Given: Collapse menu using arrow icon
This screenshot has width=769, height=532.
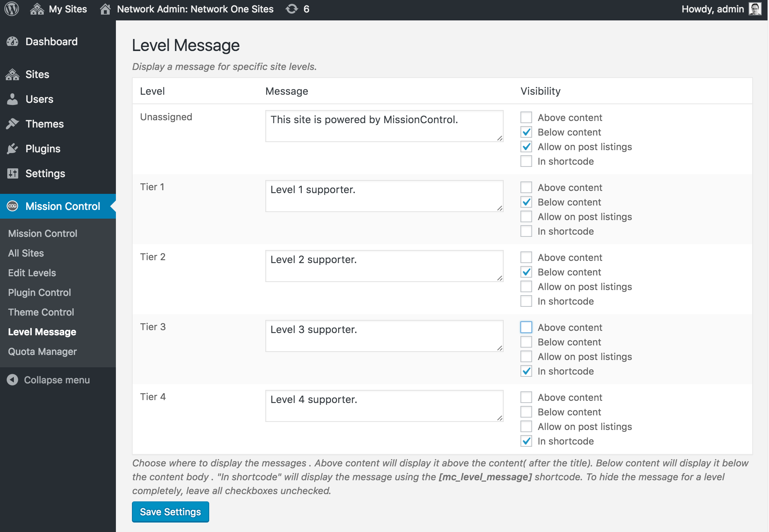Looking at the screenshot, I should pos(12,380).
